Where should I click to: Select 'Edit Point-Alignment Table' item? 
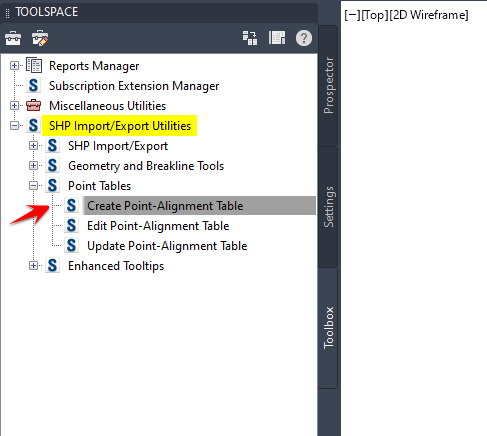158,226
